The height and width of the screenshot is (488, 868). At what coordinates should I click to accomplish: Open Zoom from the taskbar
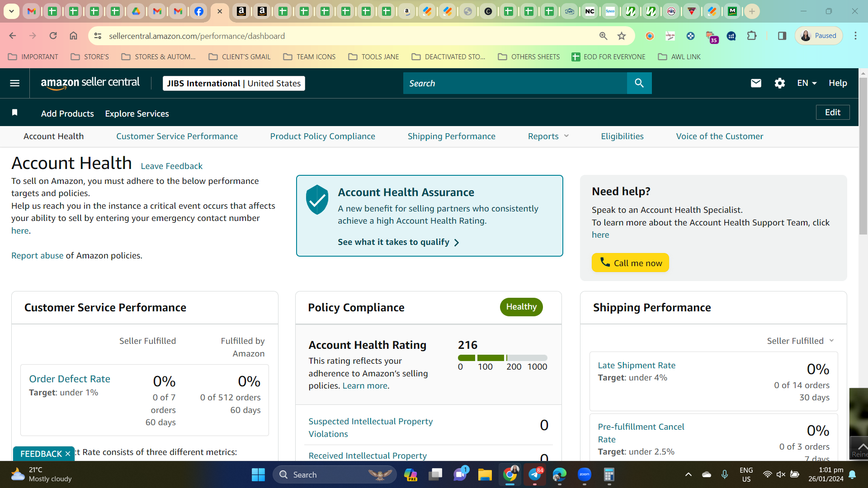[x=584, y=474]
